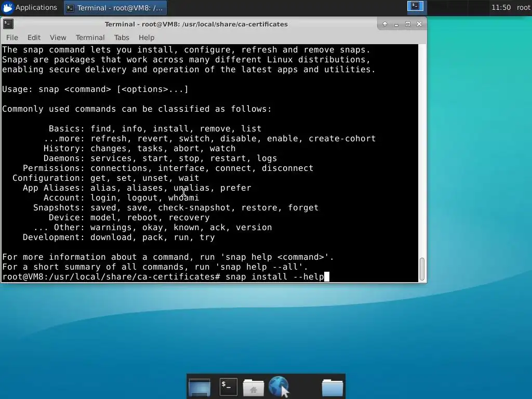
Task: Open the Help menu
Action: click(x=146, y=37)
